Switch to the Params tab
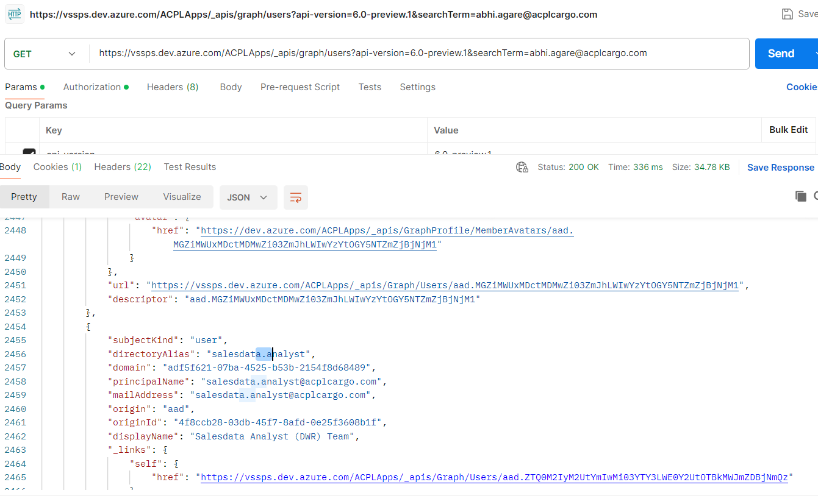Screen dimensions: 818x504 click(24, 87)
